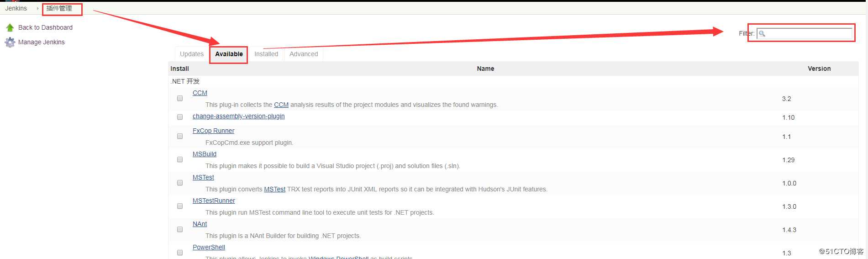868x259 pixels.
Task: Click the Manage Jenkins gear icon
Action: [10, 42]
